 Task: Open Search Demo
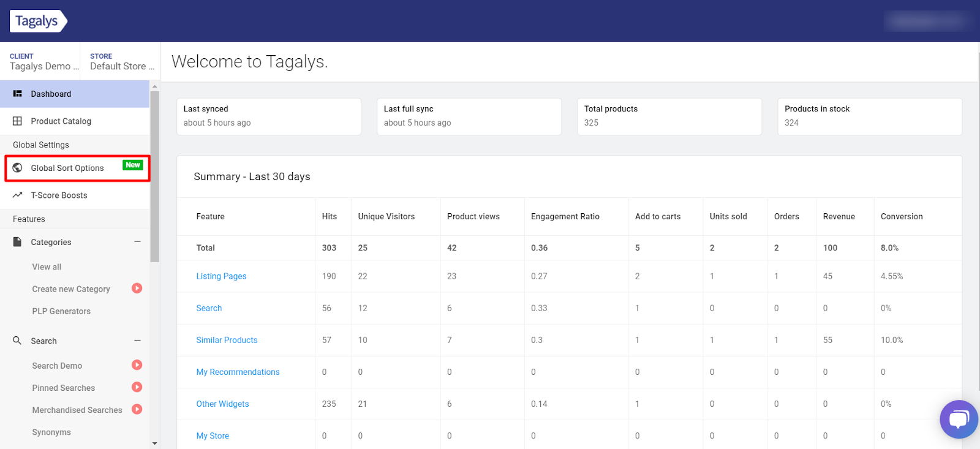pos(57,366)
